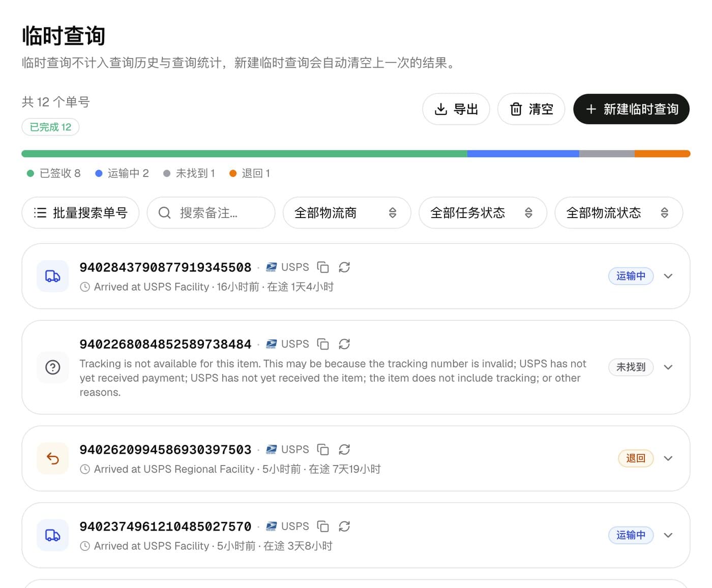Viewport: 712px width, 588px height.
Task: Expand details of parcel 9402843790877919345508
Action: coord(668,276)
